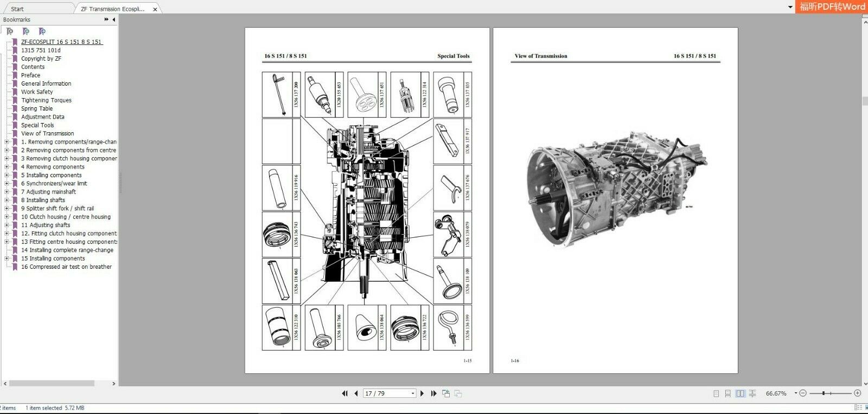Open the 'Tightening Torques' bookmark
The height and width of the screenshot is (414, 868).
[x=46, y=100]
